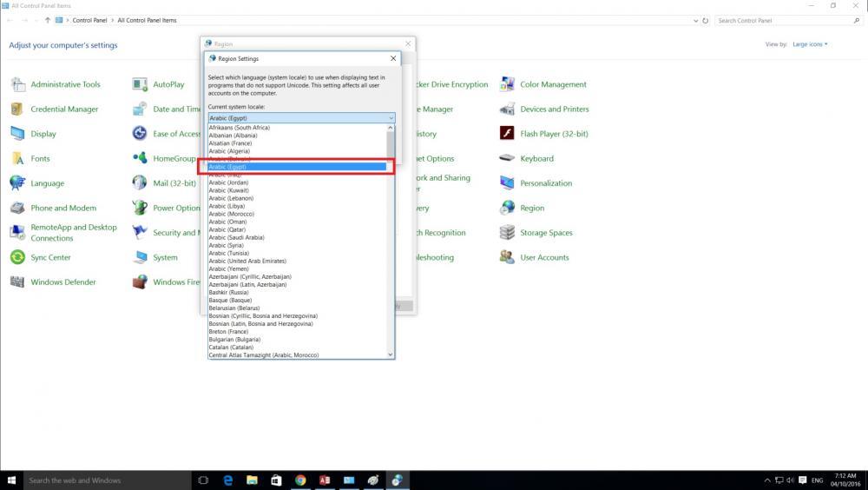Open the Storage Spaces icon

point(507,232)
